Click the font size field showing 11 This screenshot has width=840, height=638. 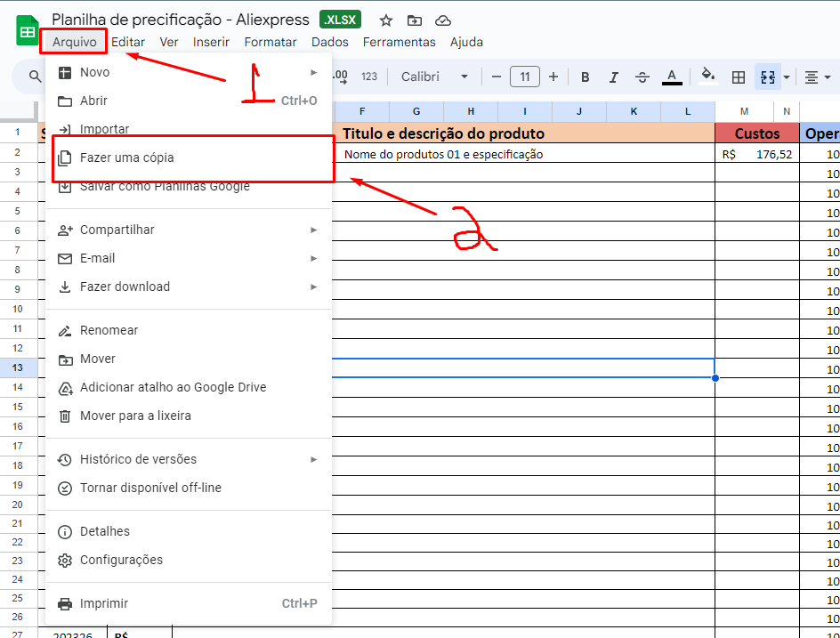point(524,77)
